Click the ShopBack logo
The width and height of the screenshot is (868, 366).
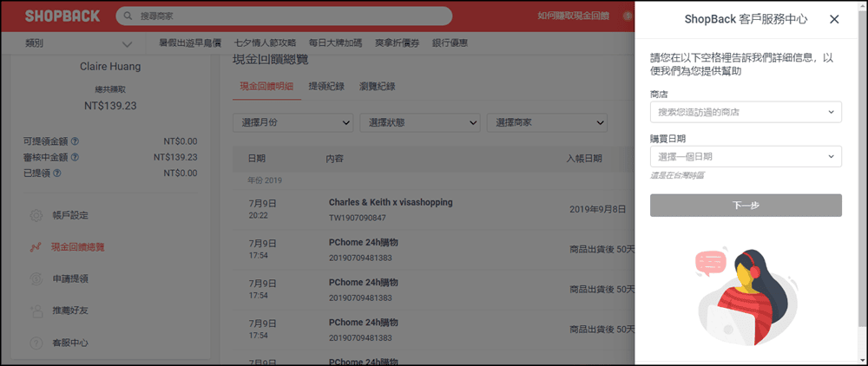point(62,16)
